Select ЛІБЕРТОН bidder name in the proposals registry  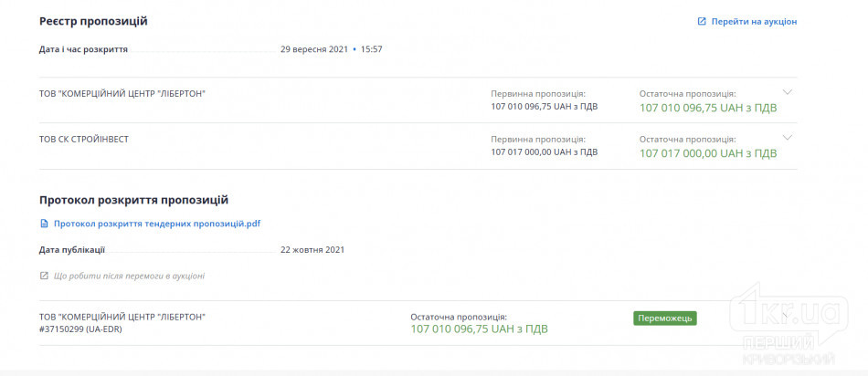click(122, 94)
